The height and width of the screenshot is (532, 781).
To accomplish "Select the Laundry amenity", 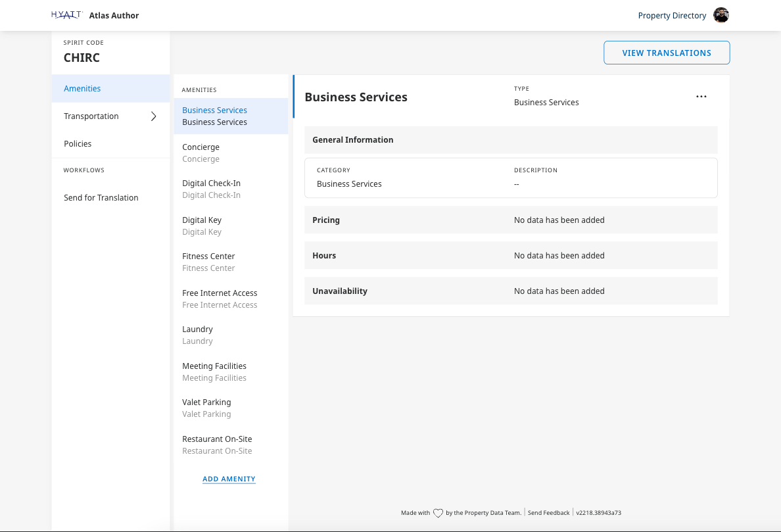I will 231,335.
